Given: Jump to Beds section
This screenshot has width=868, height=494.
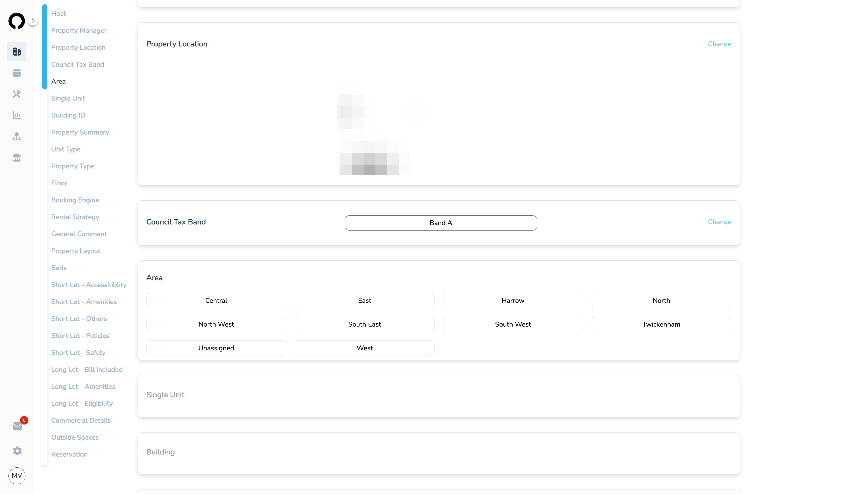Looking at the screenshot, I should 59,268.
